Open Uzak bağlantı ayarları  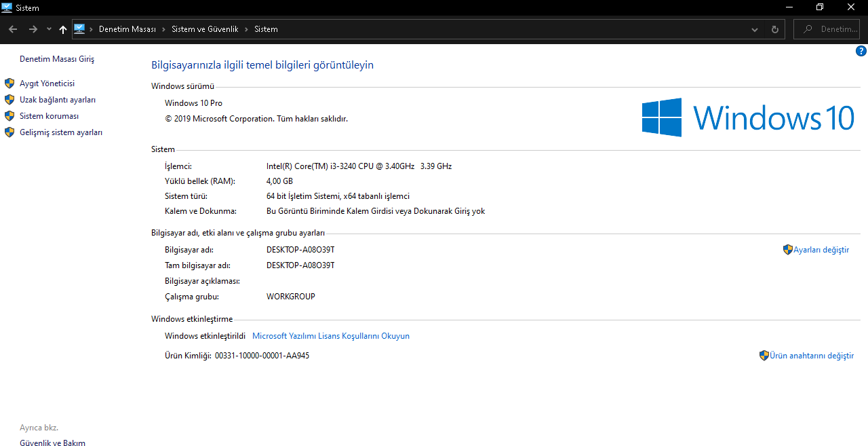coord(58,100)
